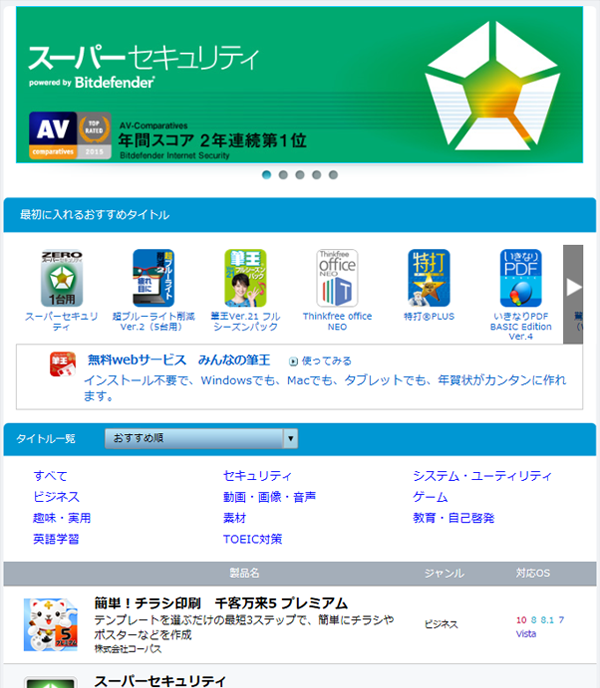Click the スーパーセキュリティ Bitdefender banner
600x688 pixels.
299,85
